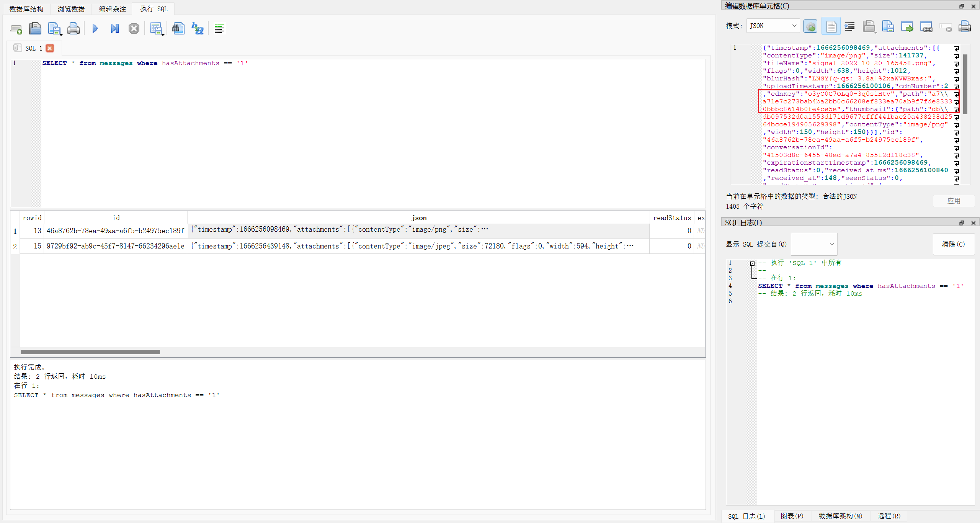Open SQL file from disk
The width and height of the screenshot is (980, 523).
tap(35, 29)
